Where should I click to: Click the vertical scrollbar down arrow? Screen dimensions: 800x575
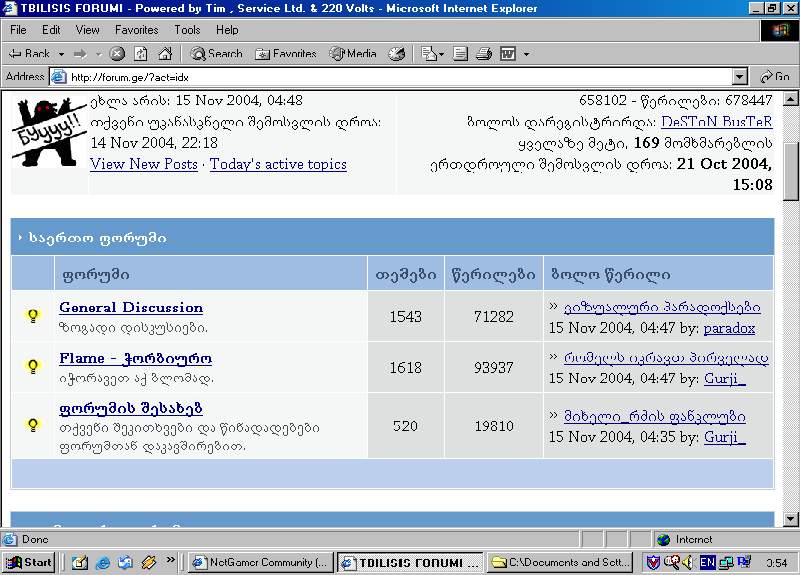pos(790,520)
